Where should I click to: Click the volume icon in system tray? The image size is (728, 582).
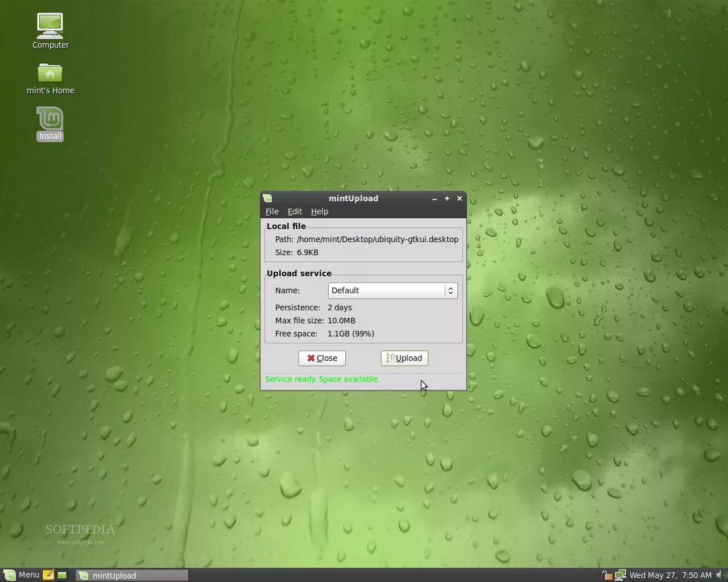(719, 575)
